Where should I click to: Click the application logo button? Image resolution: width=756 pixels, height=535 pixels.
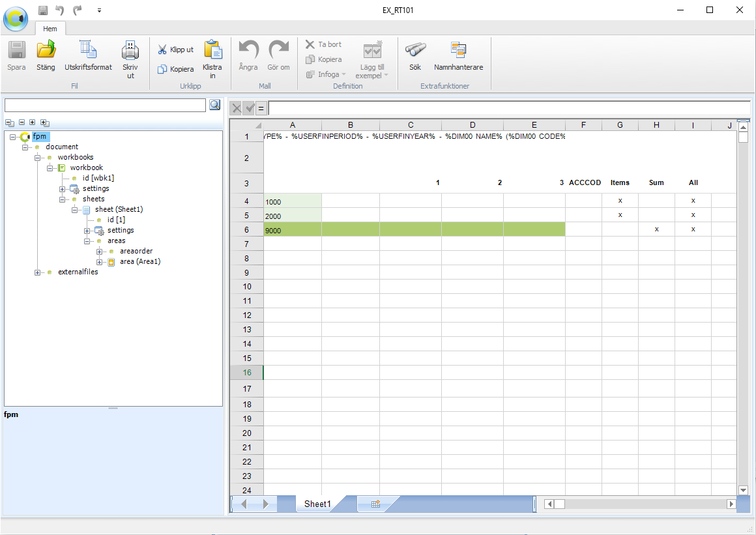click(x=16, y=18)
